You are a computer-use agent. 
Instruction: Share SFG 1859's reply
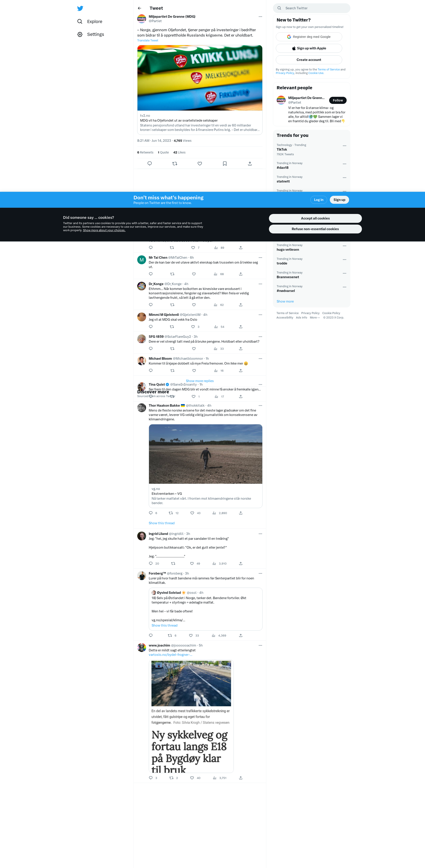point(241,349)
